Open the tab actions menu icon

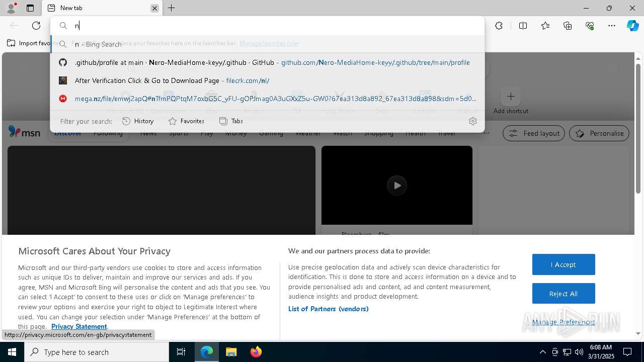tap(30, 8)
